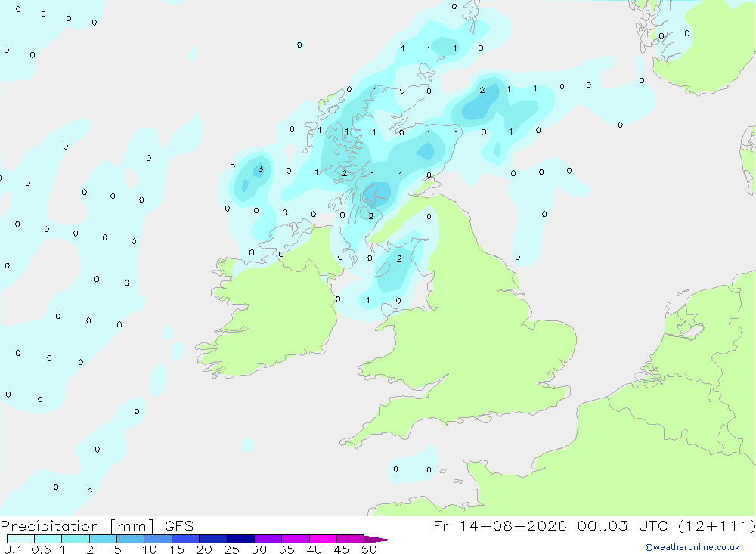Select the 45–50 mm legend swatch
756x554 pixels.
tap(351, 539)
